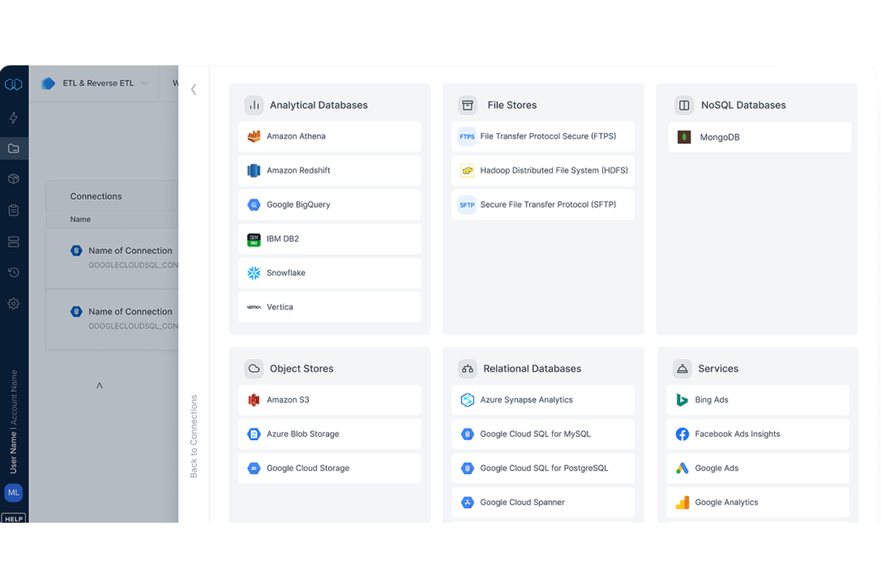Select Amazon S3 connector
Screen dimensions: 882x588
pos(330,400)
